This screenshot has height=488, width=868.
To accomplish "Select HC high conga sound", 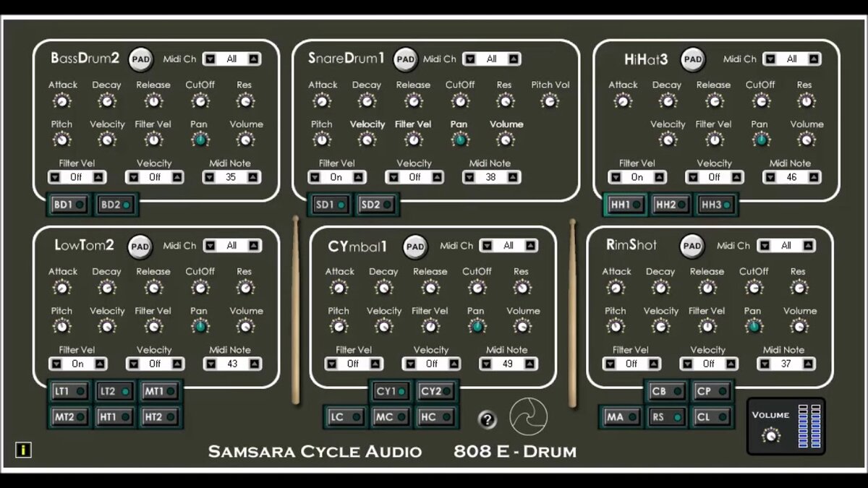I will [437, 416].
